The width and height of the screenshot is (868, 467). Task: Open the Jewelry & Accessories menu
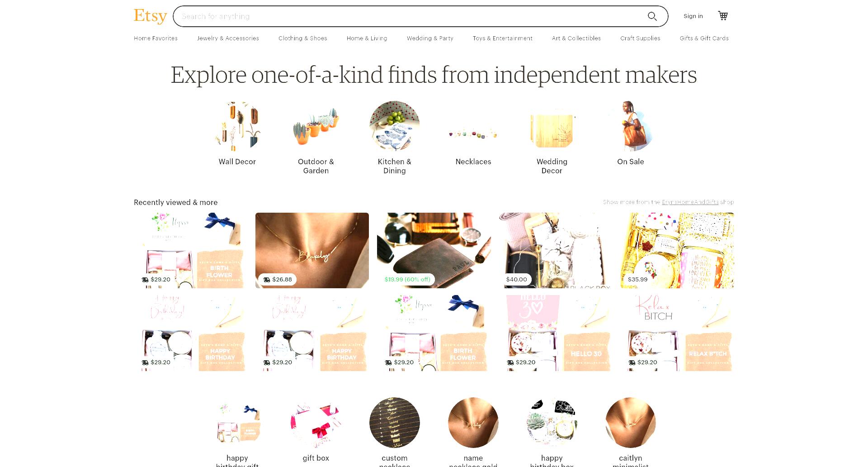[228, 38]
